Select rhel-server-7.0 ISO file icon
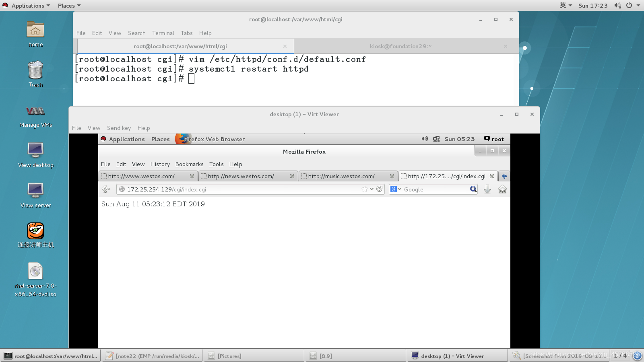This screenshot has width=644, height=362. click(35, 271)
